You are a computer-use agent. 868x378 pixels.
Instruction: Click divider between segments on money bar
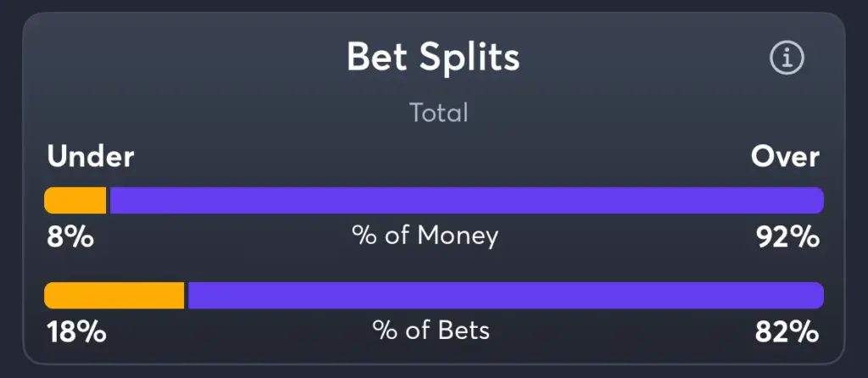pyautogui.click(x=108, y=200)
